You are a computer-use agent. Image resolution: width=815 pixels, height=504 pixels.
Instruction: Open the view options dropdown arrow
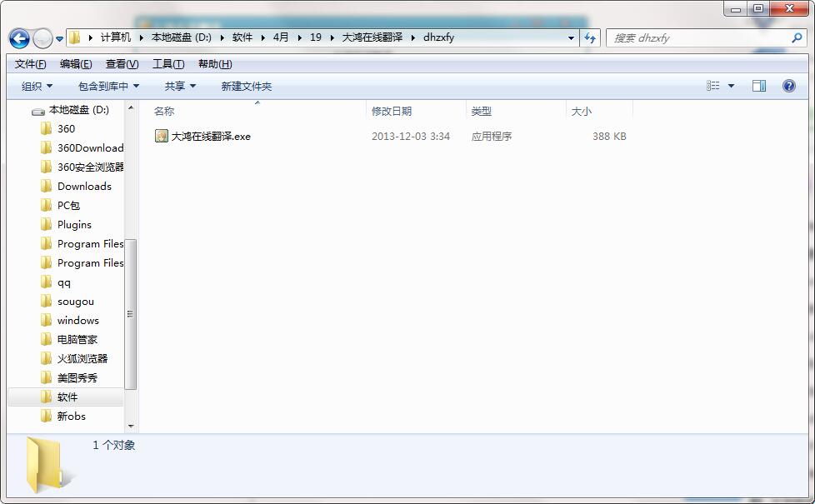pyautogui.click(x=732, y=86)
